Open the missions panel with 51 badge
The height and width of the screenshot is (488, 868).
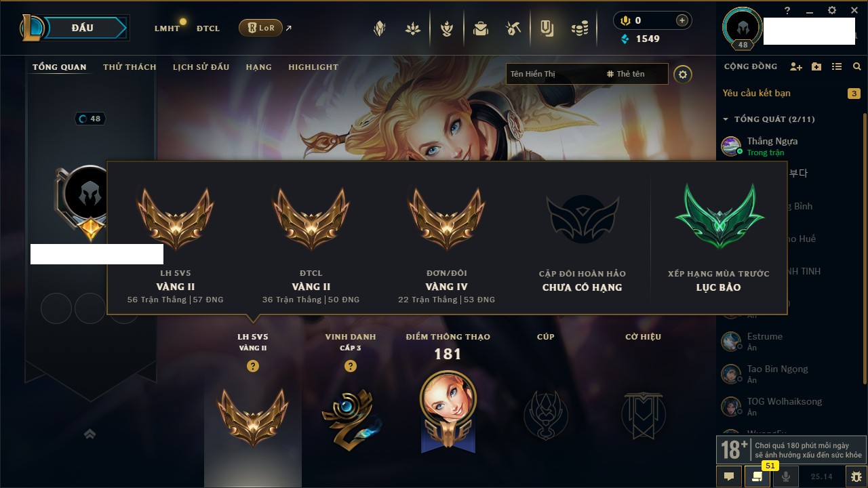(x=757, y=476)
